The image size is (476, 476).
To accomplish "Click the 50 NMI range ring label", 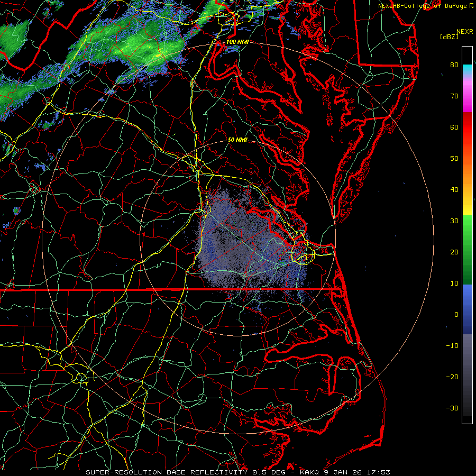I will [237, 140].
